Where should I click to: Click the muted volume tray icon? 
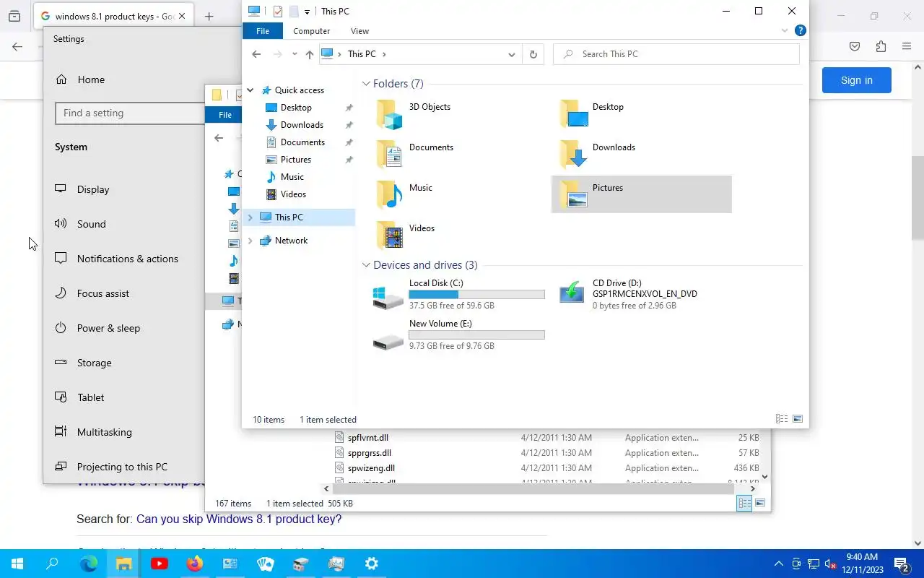click(x=831, y=564)
